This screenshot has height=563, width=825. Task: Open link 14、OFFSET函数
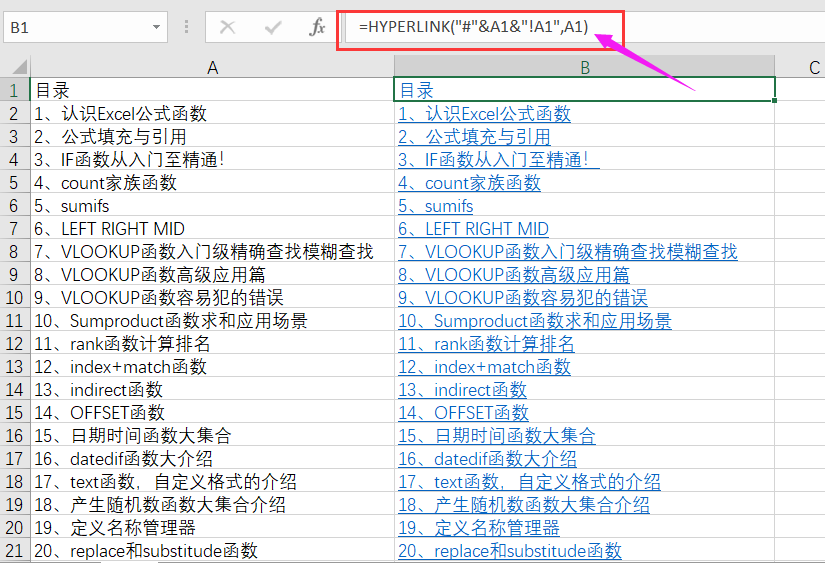(463, 413)
